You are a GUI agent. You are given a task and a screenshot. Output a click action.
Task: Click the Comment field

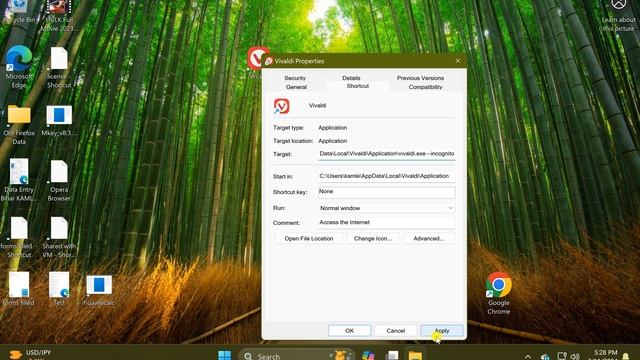coord(387,222)
